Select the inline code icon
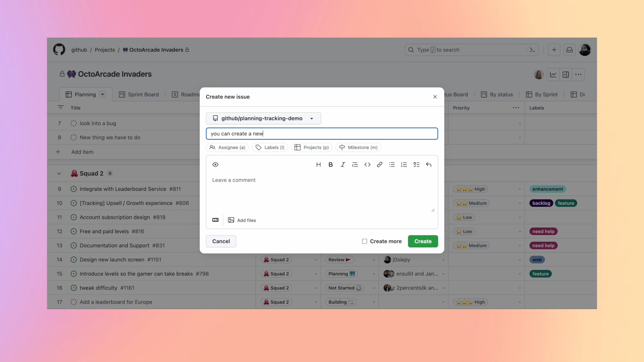Viewport: 644px width, 362px height. 367,165
